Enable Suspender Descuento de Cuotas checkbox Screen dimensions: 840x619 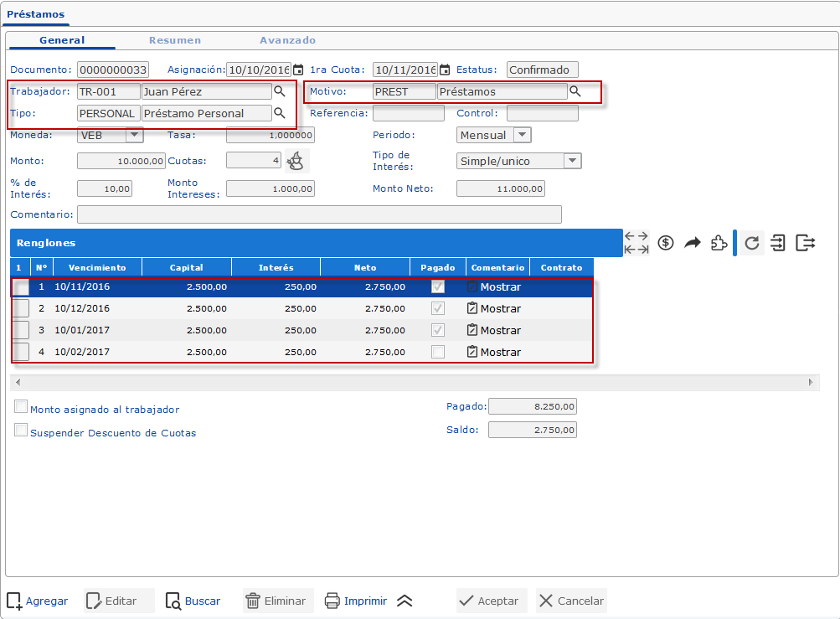[21, 431]
